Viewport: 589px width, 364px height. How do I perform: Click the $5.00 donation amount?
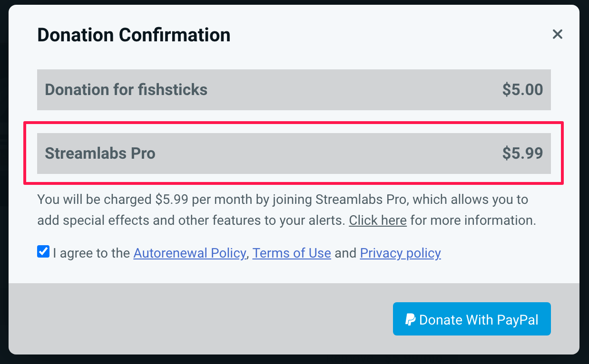click(522, 90)
